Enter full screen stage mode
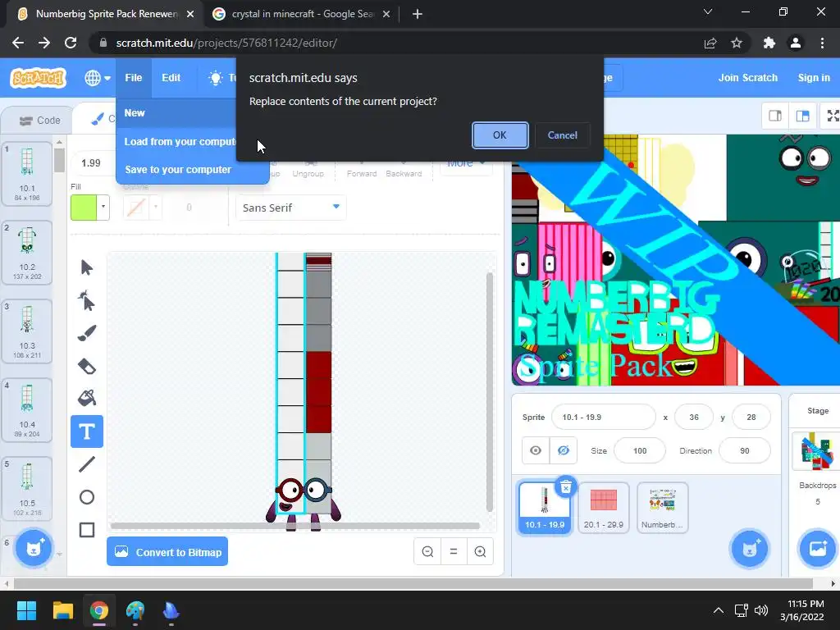 [832, 116]
